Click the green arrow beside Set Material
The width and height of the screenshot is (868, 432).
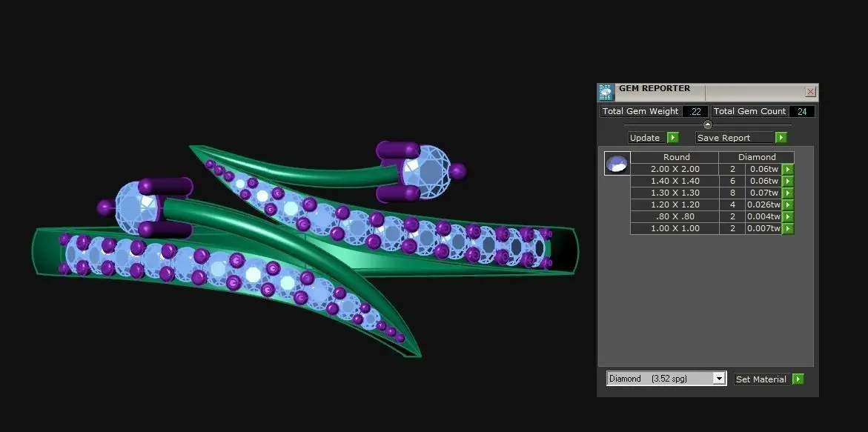pos(798,379)
